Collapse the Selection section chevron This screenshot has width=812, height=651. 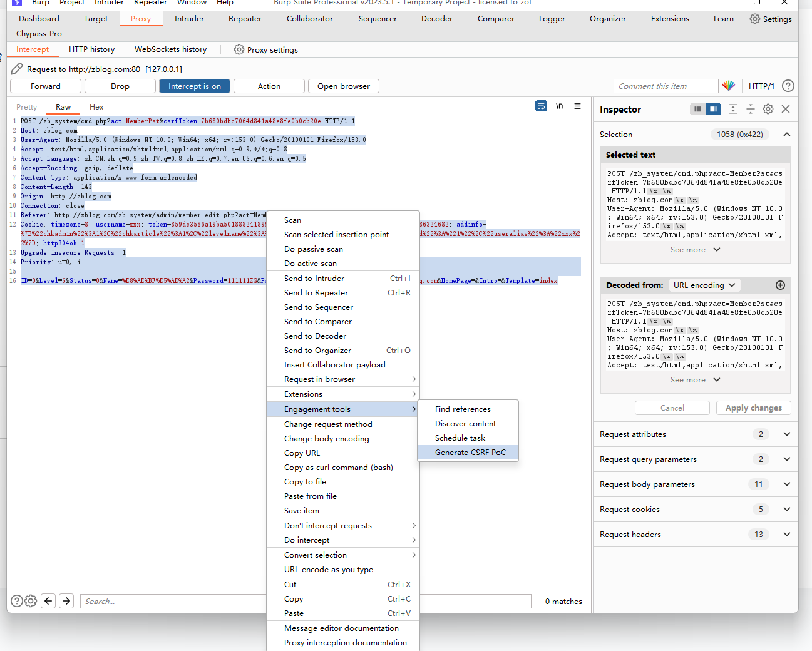pos(787,135)
